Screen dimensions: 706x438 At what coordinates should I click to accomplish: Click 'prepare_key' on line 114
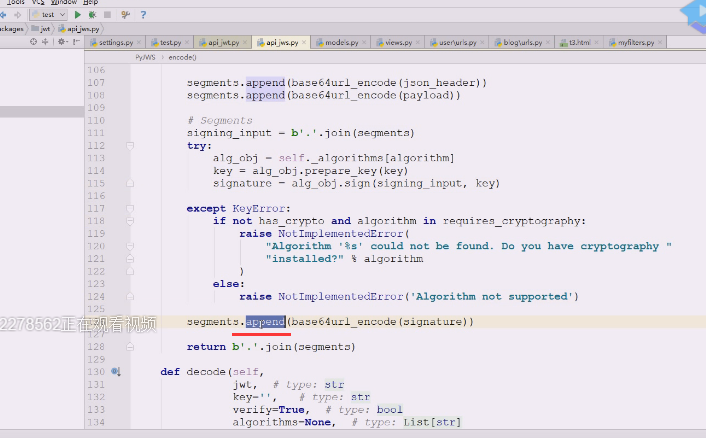click(341, 171)
